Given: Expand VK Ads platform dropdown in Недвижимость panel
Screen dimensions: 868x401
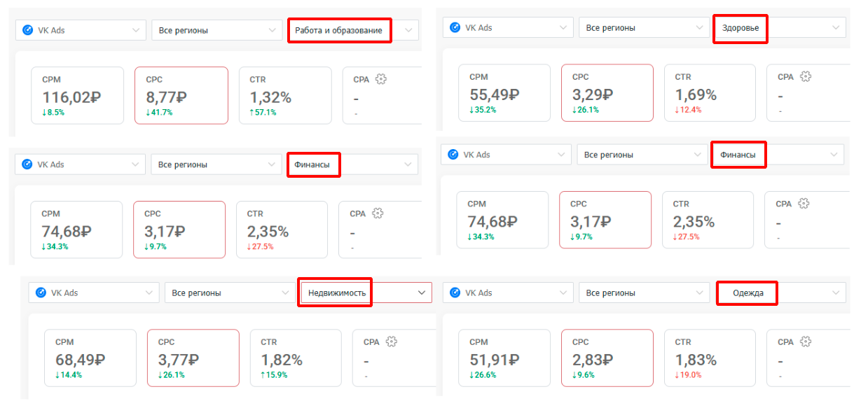Looking at the screenshot, I should 93,293.
